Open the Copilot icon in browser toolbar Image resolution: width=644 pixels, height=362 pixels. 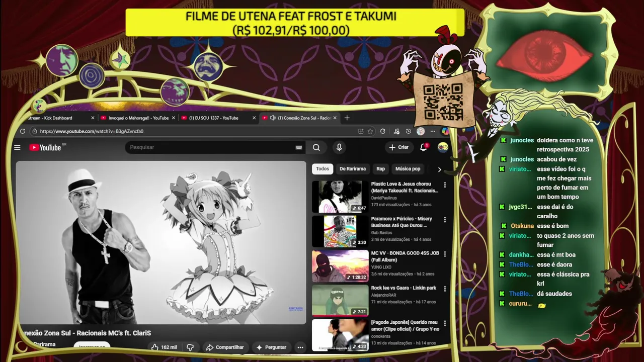[x=445, y=131]
